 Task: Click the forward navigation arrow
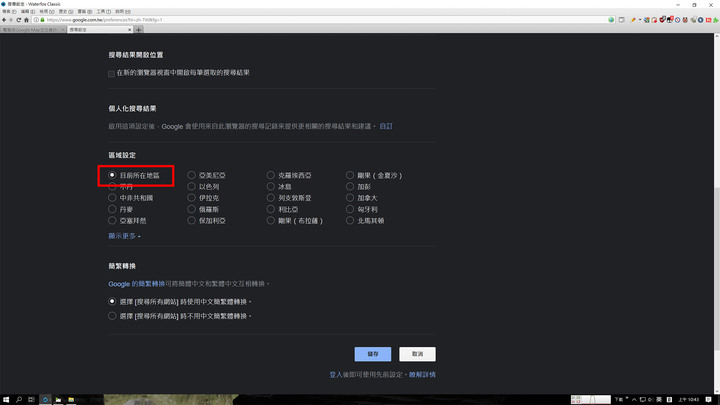click(x=11, y=20)
